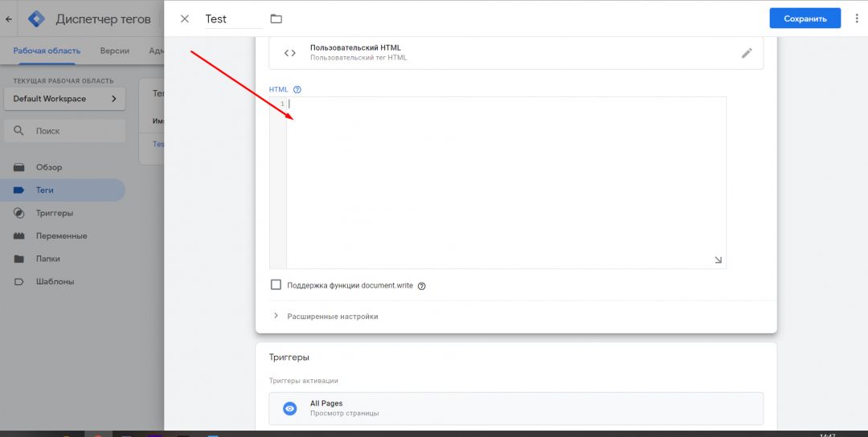Open Теги in the sidebar
The image size is (868, 437).
[63, 190]
